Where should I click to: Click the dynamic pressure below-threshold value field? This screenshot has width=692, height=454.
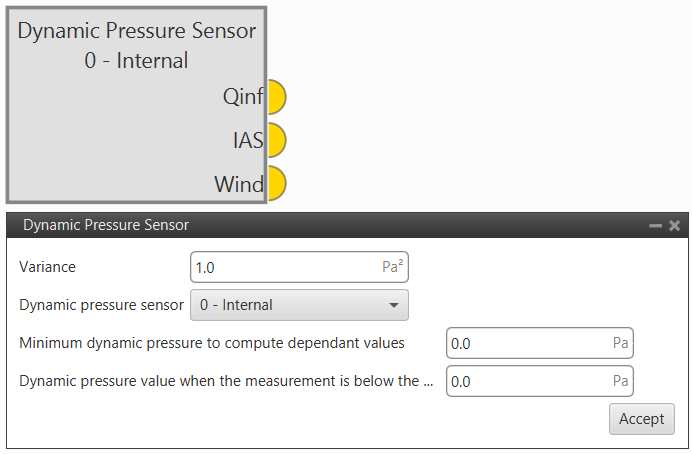pyautogui.click(x=528, y=381)
